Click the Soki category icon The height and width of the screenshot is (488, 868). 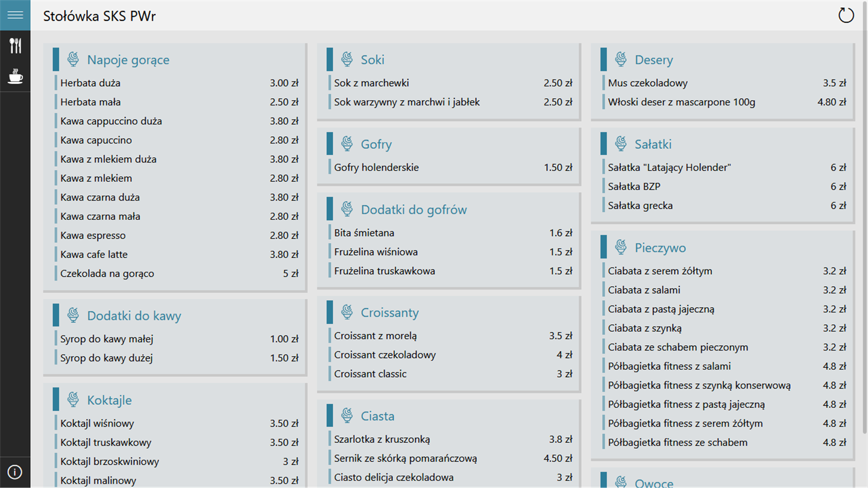[347, 59]
